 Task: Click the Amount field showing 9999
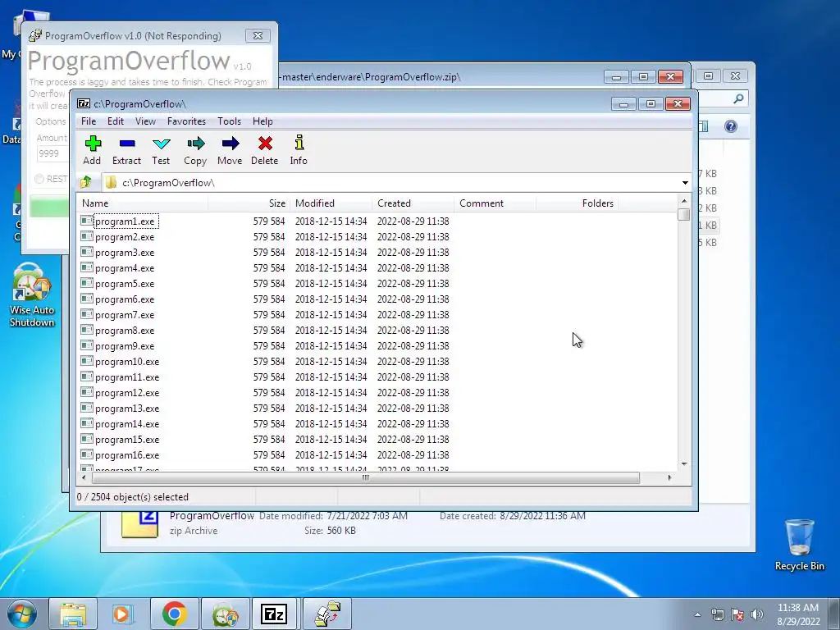coord(52,153)
